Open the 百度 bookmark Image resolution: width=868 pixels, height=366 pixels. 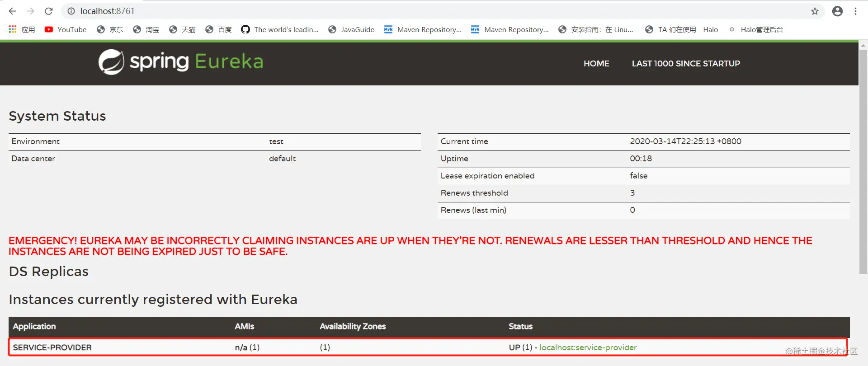click(x=218, y=29)
